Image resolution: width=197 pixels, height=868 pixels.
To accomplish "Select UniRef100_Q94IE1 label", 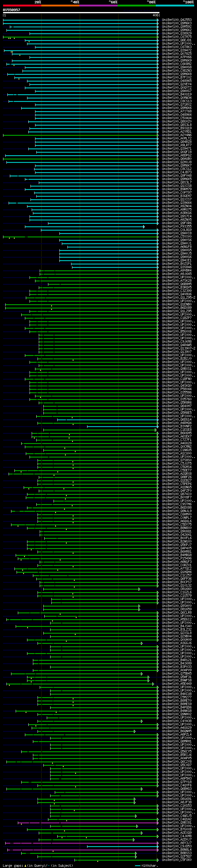I will [x=177, y=260].
